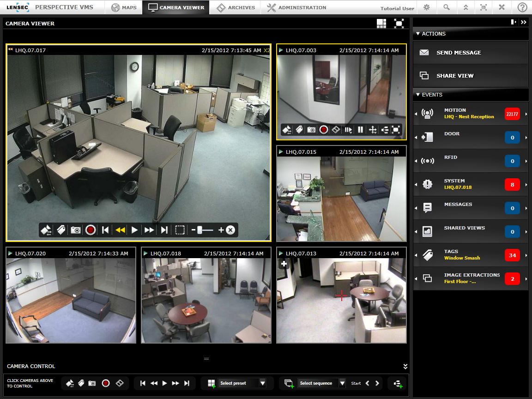Collapse the Camera Control panel
Image resolution: width=532 pixels, height=399 pixels.
tap(405, 366)
